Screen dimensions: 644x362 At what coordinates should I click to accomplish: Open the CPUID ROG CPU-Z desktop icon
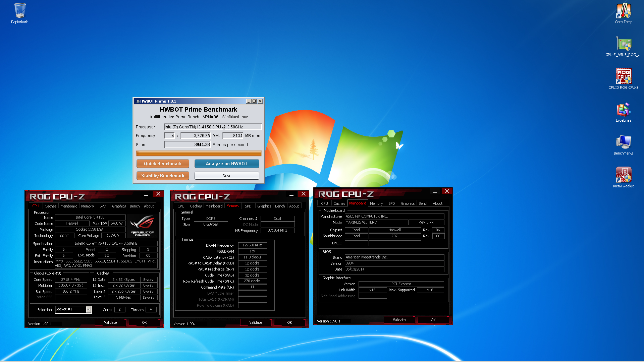[624, 79]
